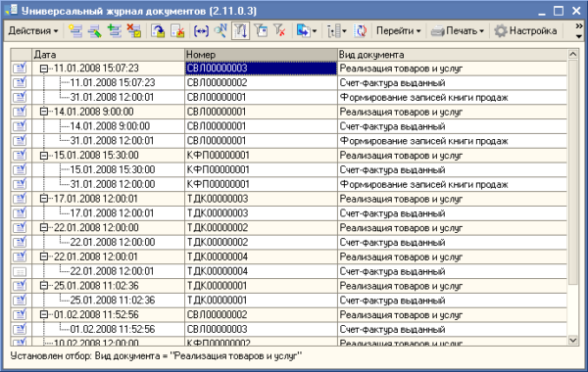Click the ТДК00000004 number in Реализация row
Viewport: 588px width, 372px height.
[x=218, y=257]
